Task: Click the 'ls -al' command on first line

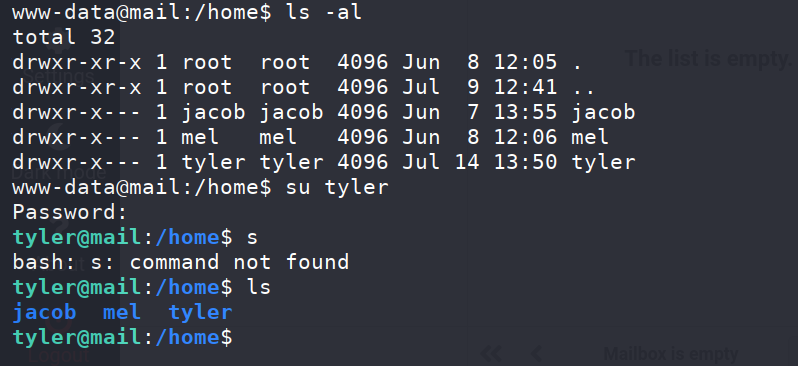Action: point(324,12)
